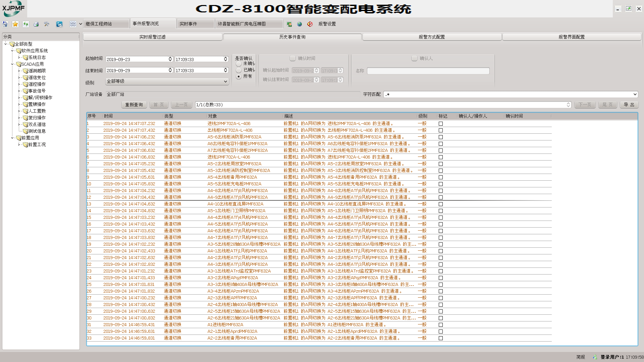Open the 报警方式配置 tab
Viewport: 644px width, 362px height.
coord(432,37)
